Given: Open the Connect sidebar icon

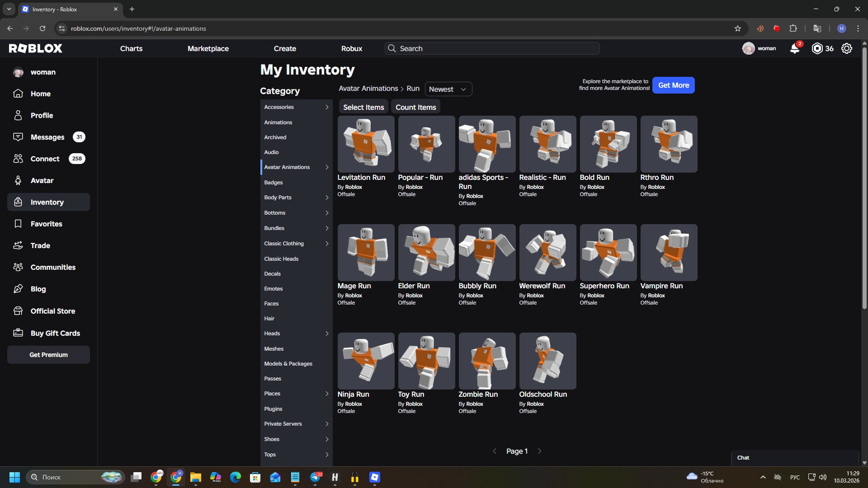Looking at the screenshot, I should [18, 159].
